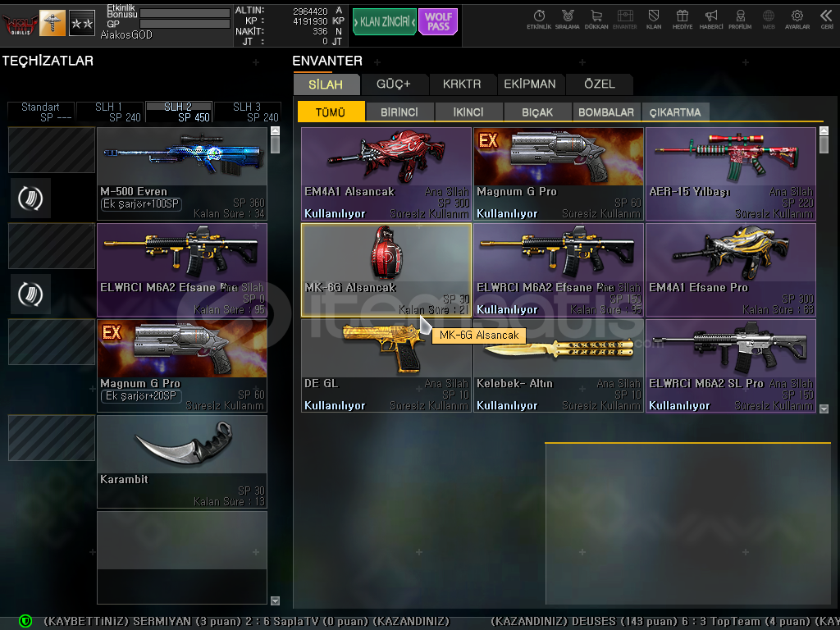Click the NAKİT balance value 336
This screenshot has width=840, height=630.
321,32
